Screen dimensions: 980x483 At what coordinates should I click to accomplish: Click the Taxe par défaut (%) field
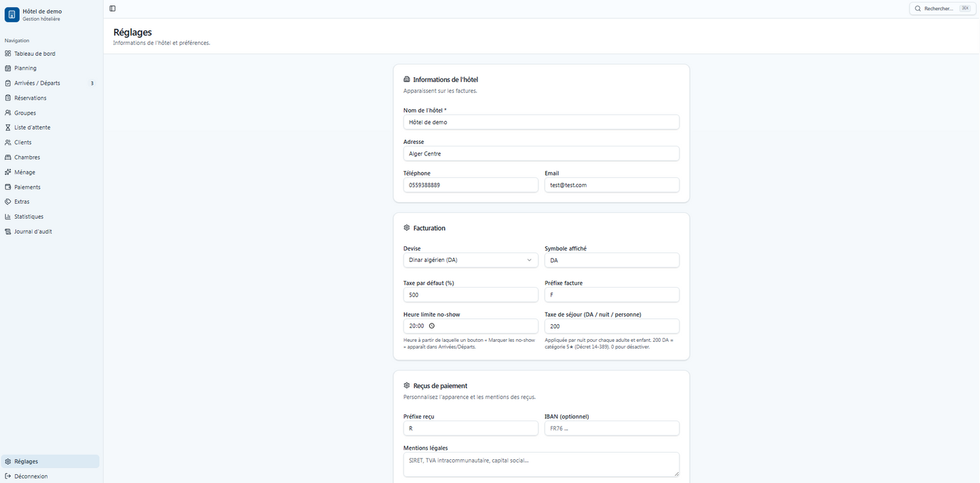pos(471,295)
